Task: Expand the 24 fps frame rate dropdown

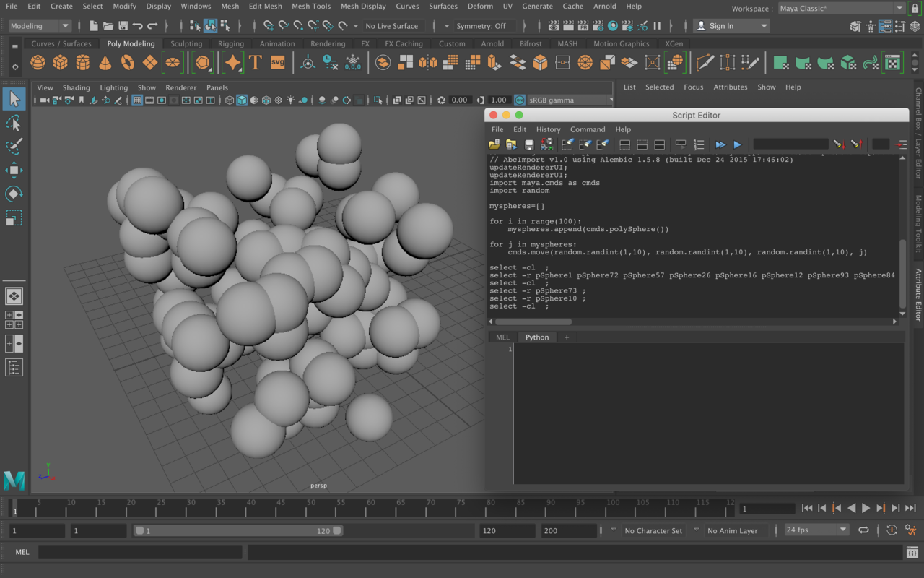Action: (816, 530)
